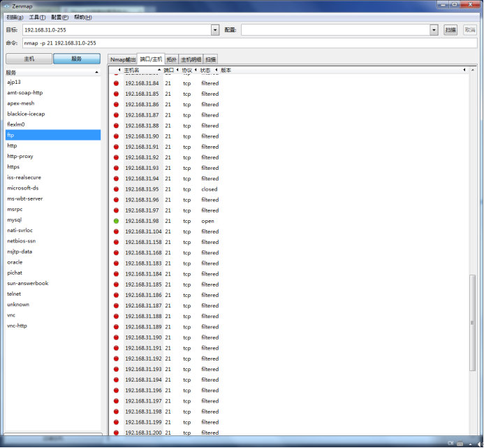Click the red status icon for 192.168.31.90
The image size is (484, 448).
pyautogui.click(x=116, y=136)
